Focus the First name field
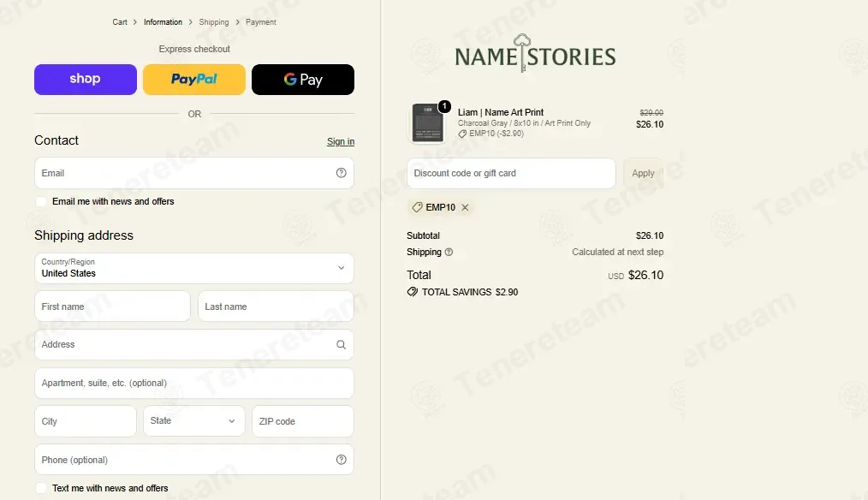Viewport: 868px width, 500px height. 112,307
